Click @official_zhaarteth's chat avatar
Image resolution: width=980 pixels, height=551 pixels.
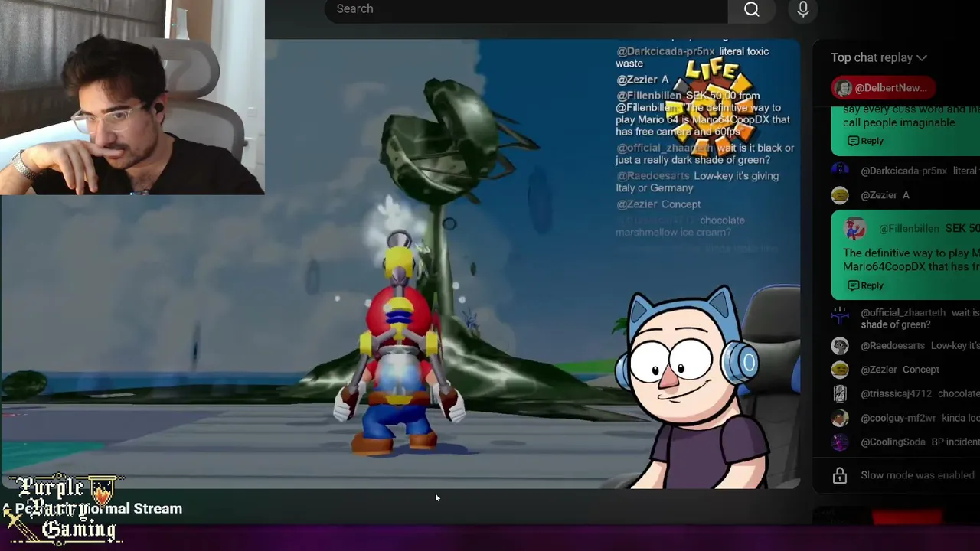(x=840, y=315)
